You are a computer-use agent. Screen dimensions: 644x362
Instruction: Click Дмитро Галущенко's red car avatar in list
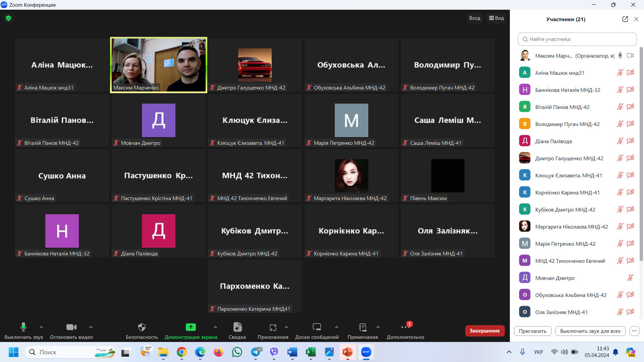[525, 158]
